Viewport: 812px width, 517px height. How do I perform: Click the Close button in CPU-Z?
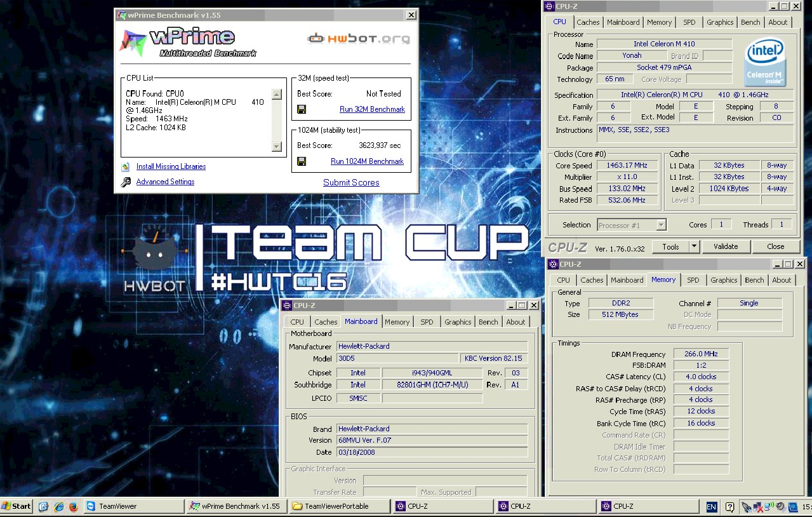(775, 246)
